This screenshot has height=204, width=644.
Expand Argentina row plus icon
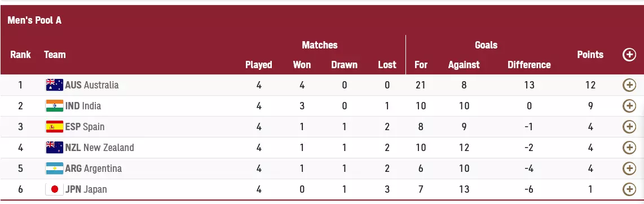click(629, 168)
